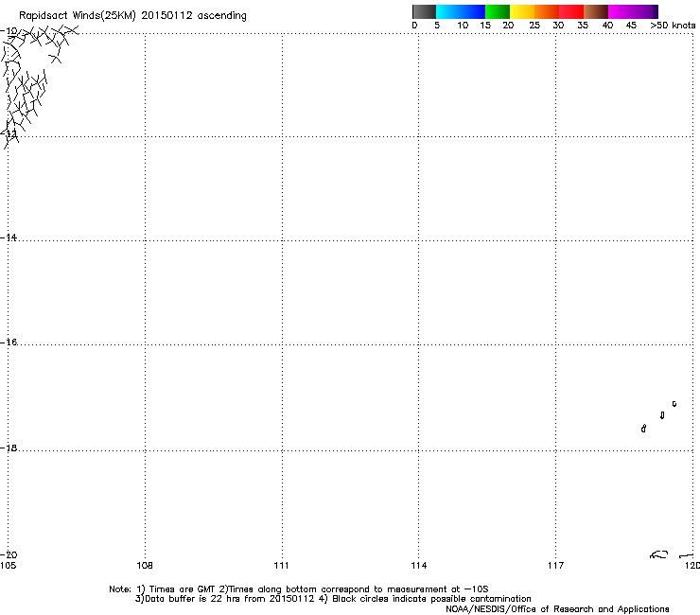
Task: Click legend tick label '25'
Action: pos(534,26)
